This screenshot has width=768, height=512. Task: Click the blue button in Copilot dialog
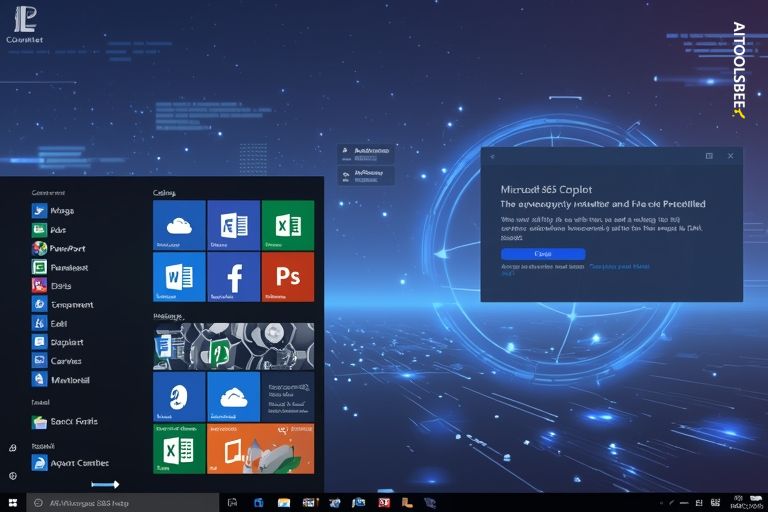pyautogui.click(x=543, y=254)
